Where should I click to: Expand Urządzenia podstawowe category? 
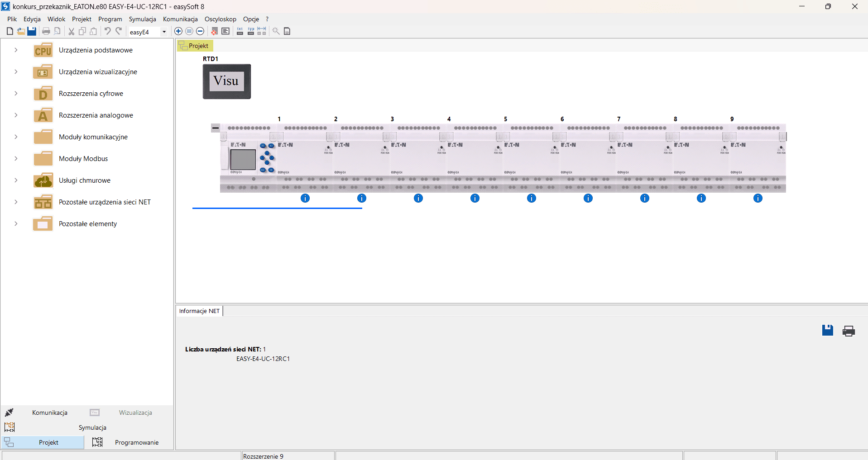click(16, 50)
